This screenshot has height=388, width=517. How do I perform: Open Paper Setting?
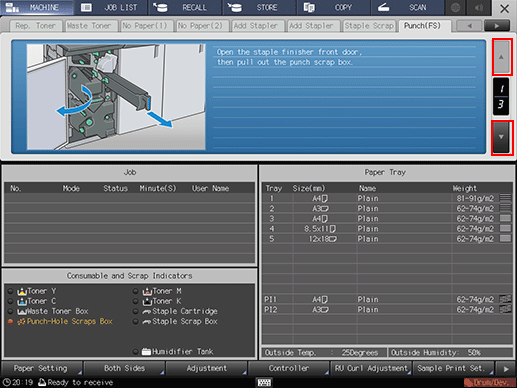(41, 368)
